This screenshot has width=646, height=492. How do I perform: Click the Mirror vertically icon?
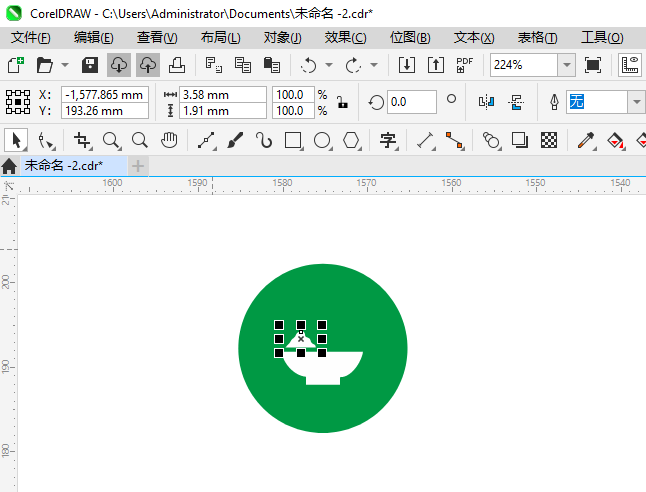[x=516, y=102]
